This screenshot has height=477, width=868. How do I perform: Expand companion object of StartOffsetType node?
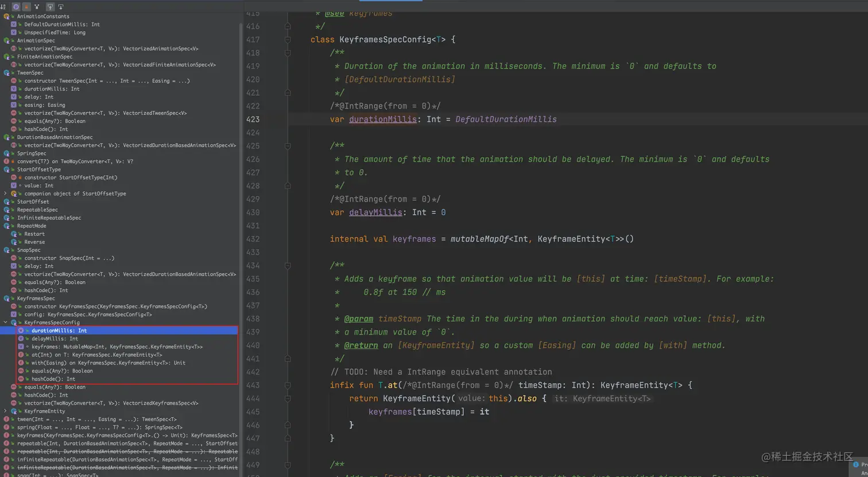click(6, 193)
